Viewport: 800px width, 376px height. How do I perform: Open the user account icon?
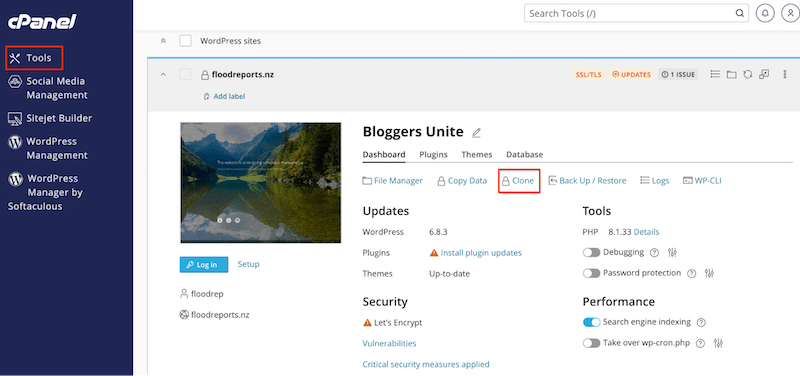[x=789, y=14]
